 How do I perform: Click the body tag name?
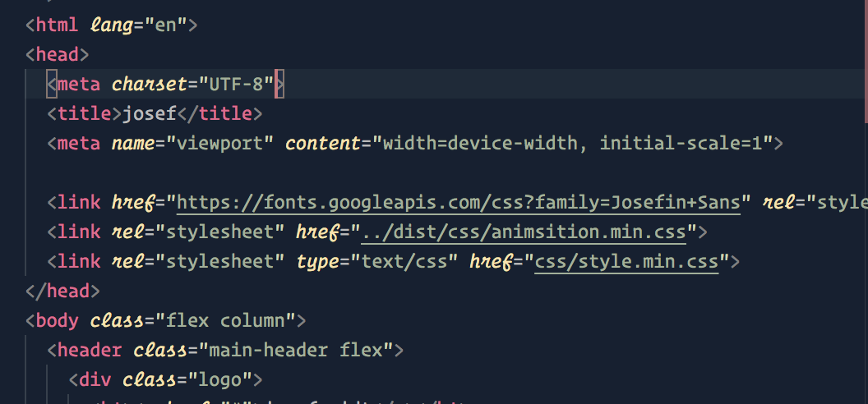[57, 320]
